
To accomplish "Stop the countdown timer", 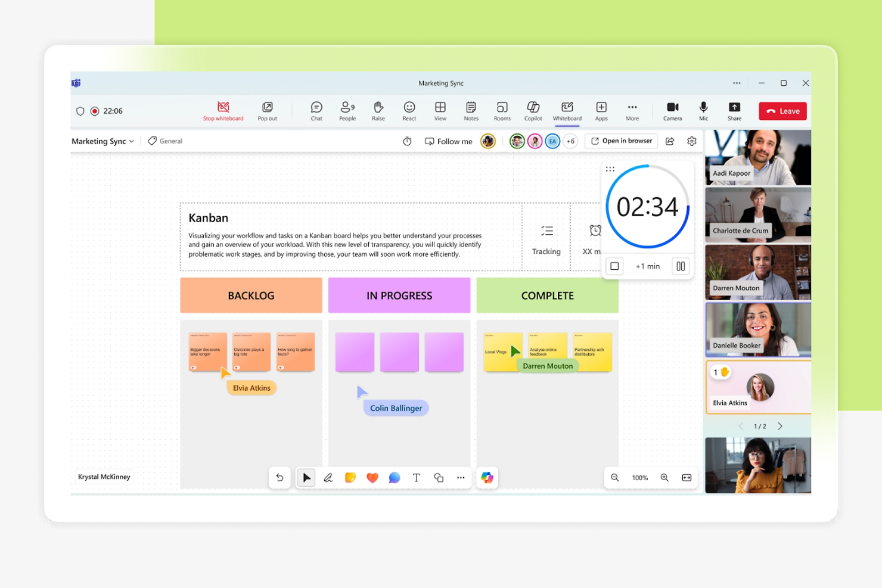I will coord(614,266).
